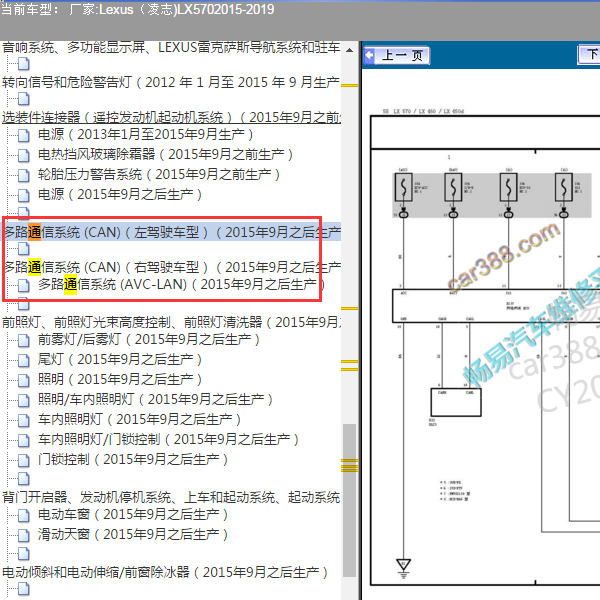Click page icon beside 尾灯

pyautogui.click(x=24, y=360)
